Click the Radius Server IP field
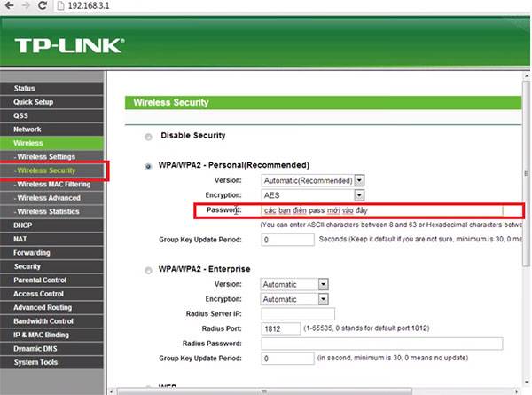The image size is (532, 395). tap(298, 314)
